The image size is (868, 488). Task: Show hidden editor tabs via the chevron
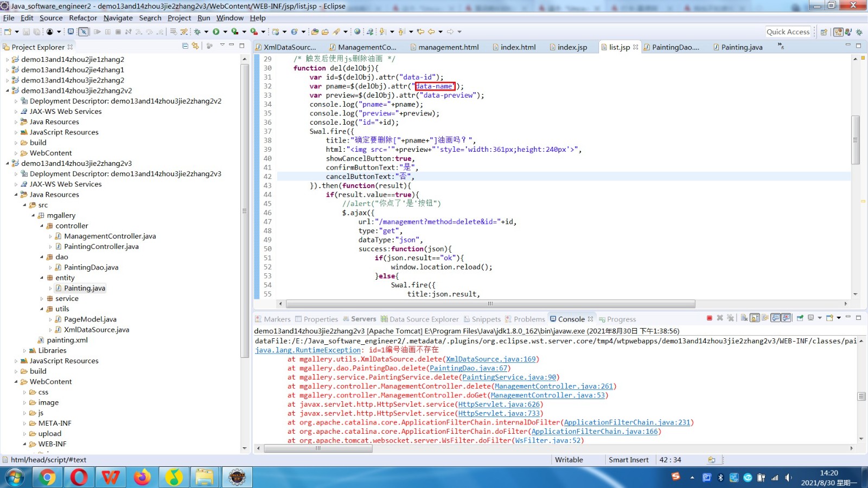pyautogui.click(x=781, y=46)
